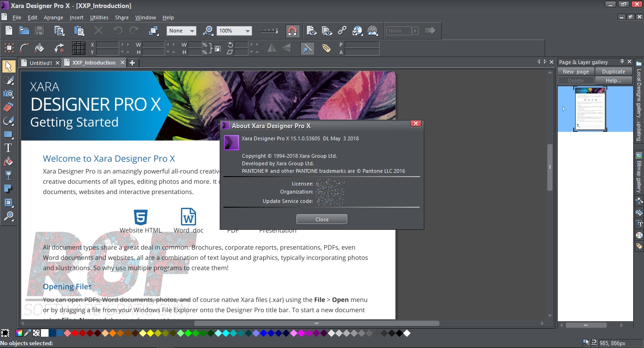This screenshot has height=348, width=644.
Task: Select the Rectangle shape tool
Action: [8, 134]
